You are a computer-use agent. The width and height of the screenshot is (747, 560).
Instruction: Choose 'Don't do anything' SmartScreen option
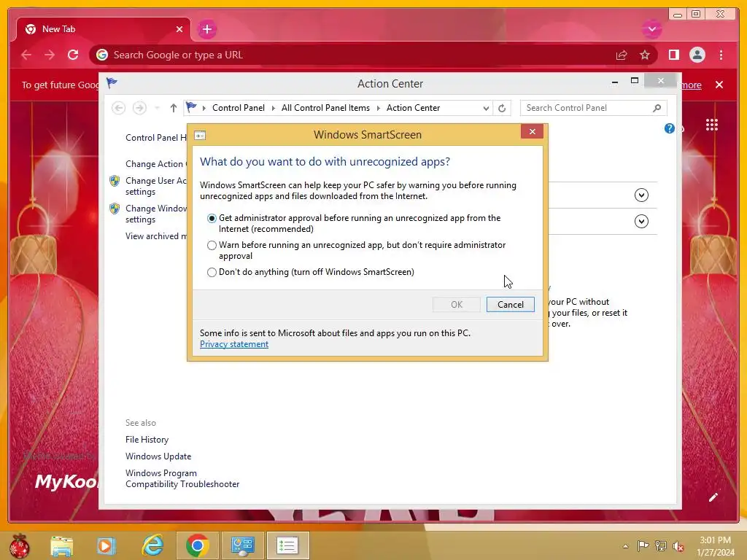coord(212,273)
